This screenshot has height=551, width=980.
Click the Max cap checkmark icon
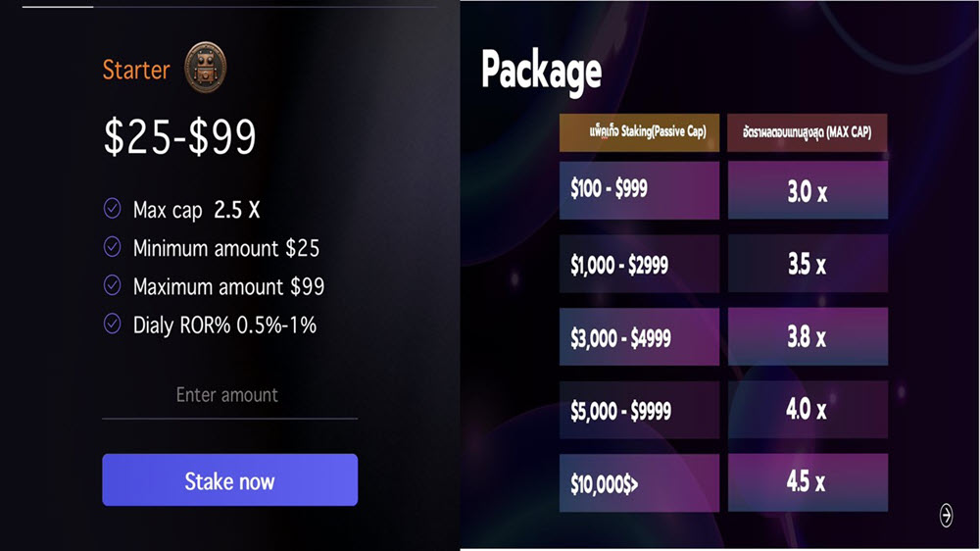113,208
